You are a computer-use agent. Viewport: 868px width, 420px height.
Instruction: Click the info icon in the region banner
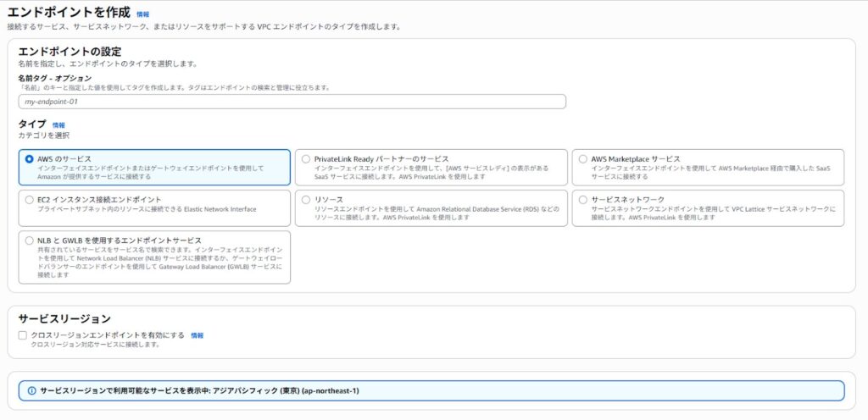31,390
